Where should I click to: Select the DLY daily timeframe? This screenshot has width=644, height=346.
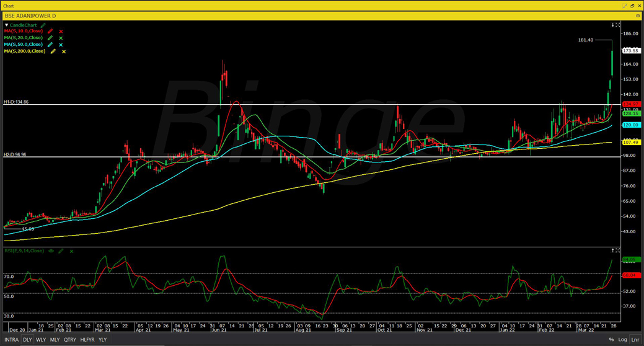click(27, 340)
